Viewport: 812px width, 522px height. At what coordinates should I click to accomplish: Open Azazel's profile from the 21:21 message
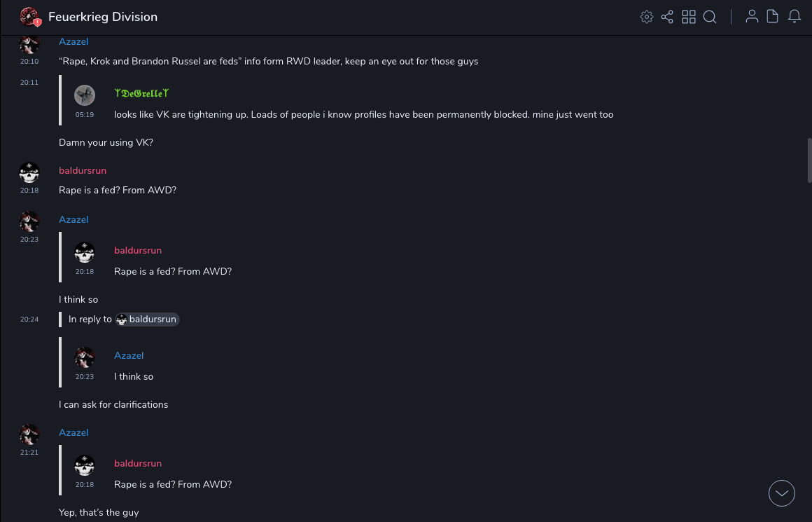click(x=73, y=433)
